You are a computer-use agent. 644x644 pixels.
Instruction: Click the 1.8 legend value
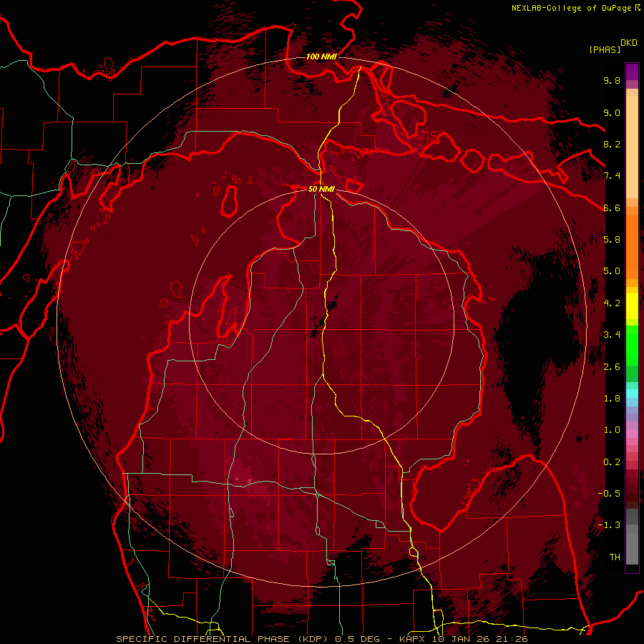pyautogui.click(x=612, y=399)
